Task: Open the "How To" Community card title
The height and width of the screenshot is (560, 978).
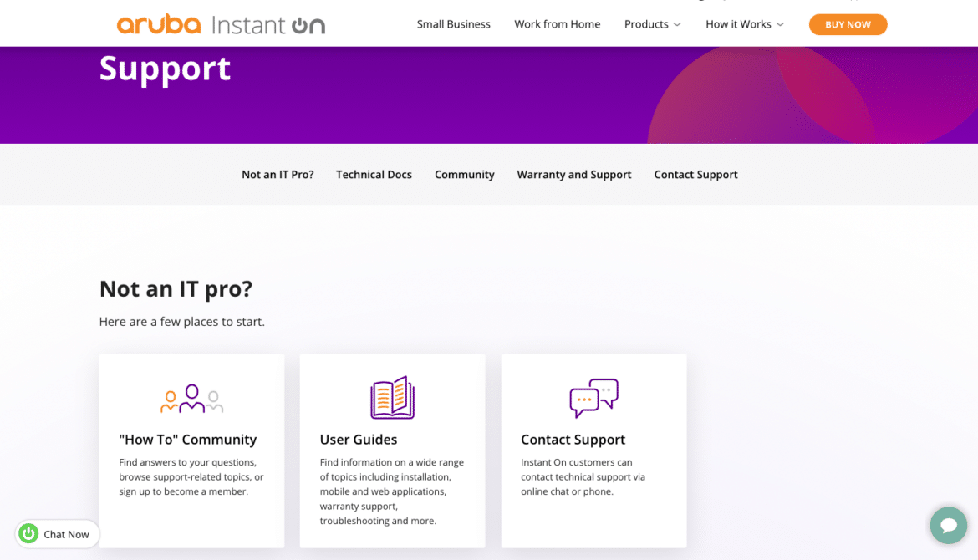Action: click(188, 440)
